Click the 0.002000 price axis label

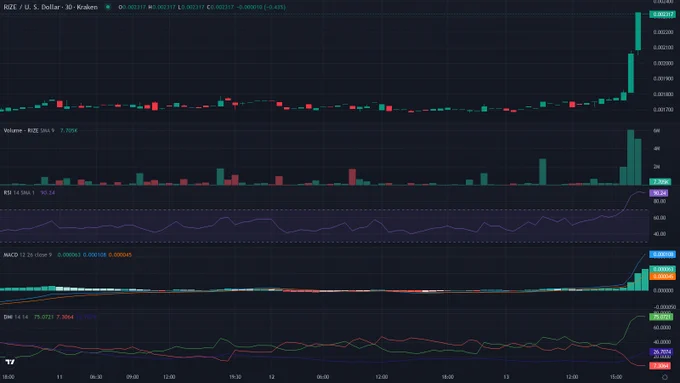(664, 63)
